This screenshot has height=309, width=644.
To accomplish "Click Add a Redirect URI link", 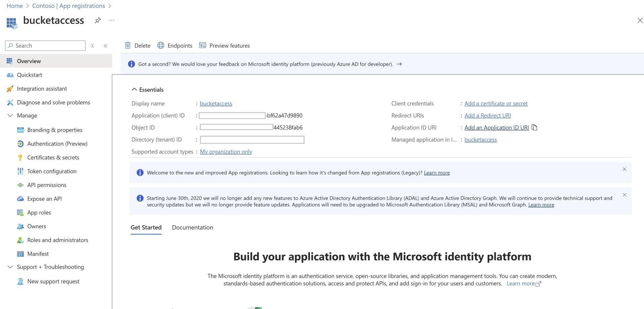I will (487, 115).
